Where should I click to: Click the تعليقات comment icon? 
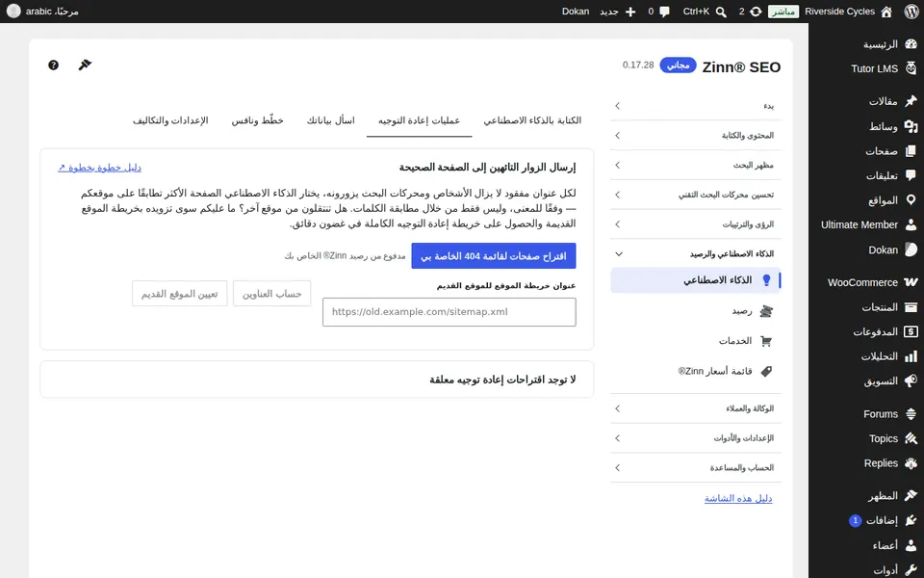click(x=911, y=175)
